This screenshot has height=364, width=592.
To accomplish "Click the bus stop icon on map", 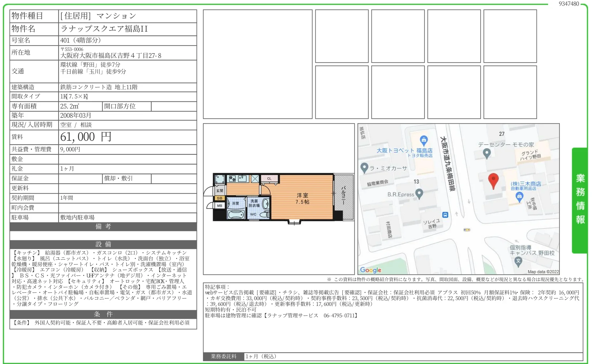I will point(445,215).
